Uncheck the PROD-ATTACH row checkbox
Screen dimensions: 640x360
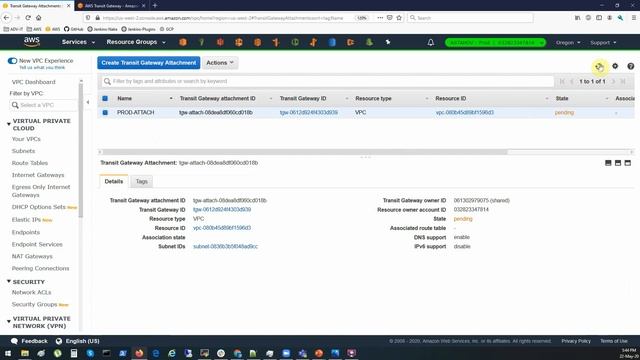coord(105,112)
